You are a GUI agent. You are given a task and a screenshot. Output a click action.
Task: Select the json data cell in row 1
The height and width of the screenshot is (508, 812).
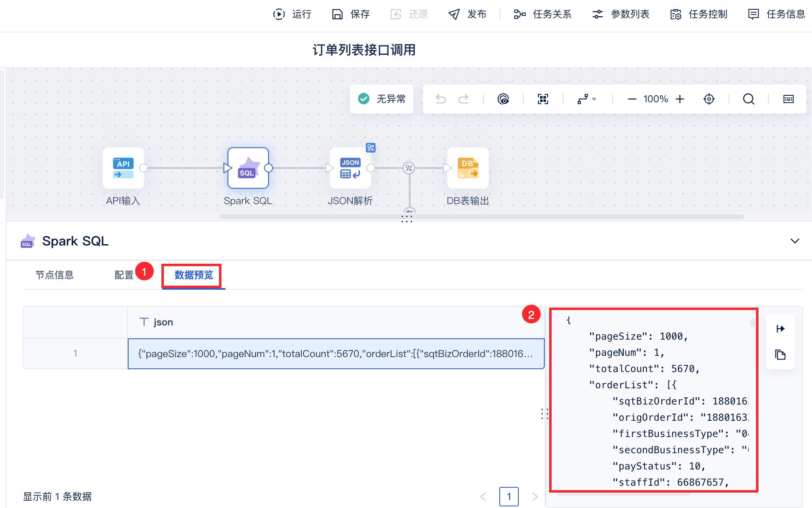(x=335, y=354)
